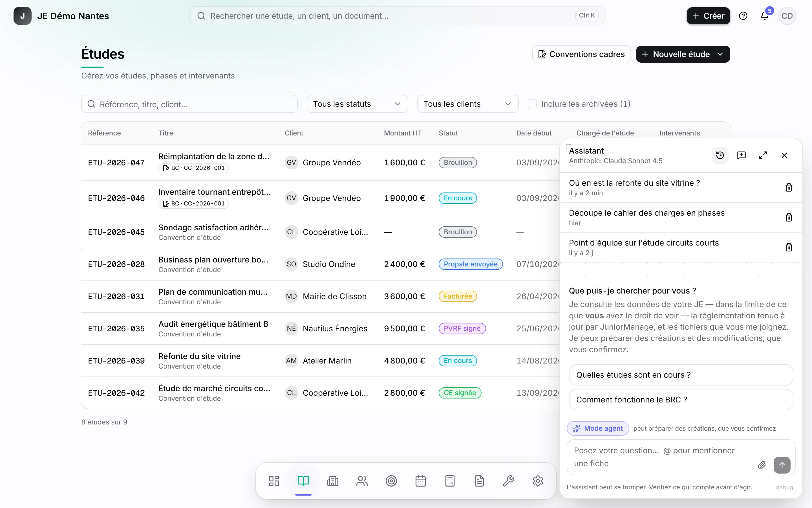The image size is (812, 508).
Task: Open the notifications bell with 5 badge
Action: (x=765, y=16)
